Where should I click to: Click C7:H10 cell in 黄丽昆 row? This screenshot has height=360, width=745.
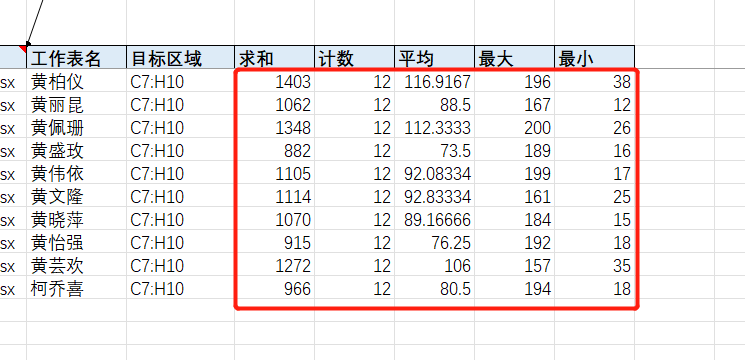click(180, 104)
